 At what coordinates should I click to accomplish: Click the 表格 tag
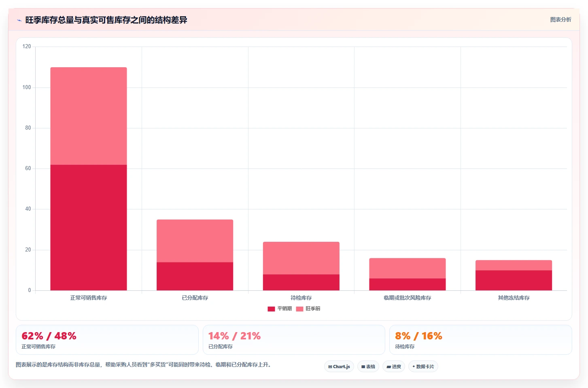(368, 367)
